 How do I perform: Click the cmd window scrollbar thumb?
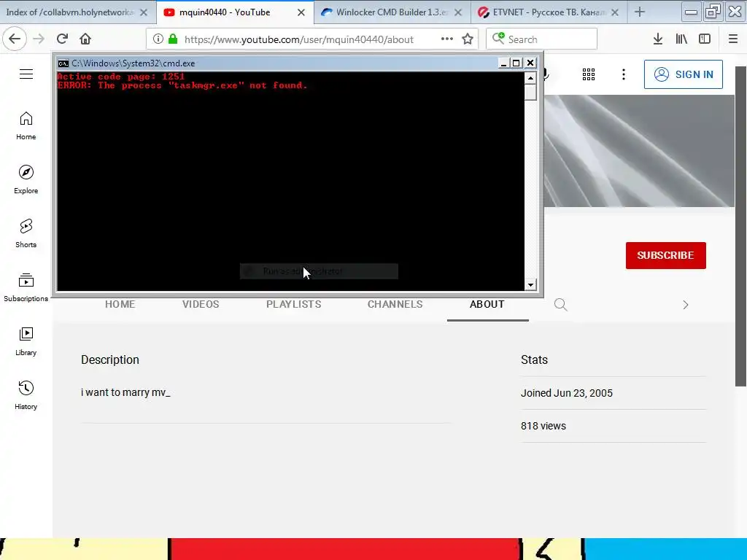pos(530,93)
